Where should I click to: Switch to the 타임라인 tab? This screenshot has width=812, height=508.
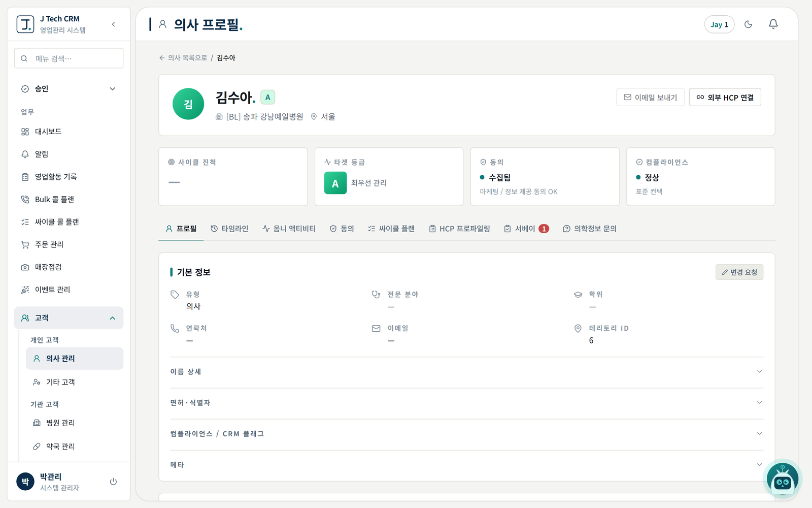[x=229, y=229]
